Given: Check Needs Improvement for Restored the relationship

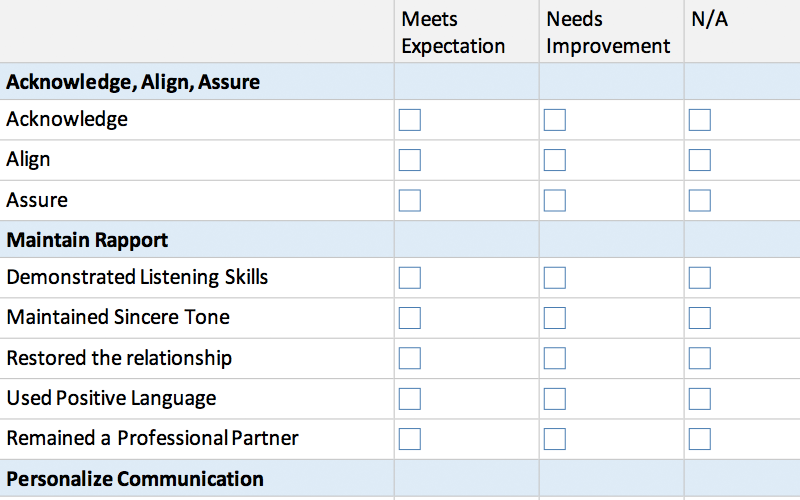Looking at the screenshot, I should (x=555, y=358).
